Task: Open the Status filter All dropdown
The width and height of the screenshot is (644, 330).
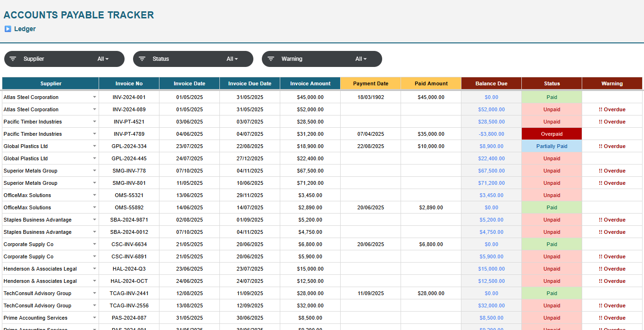Action: (232, 59)
